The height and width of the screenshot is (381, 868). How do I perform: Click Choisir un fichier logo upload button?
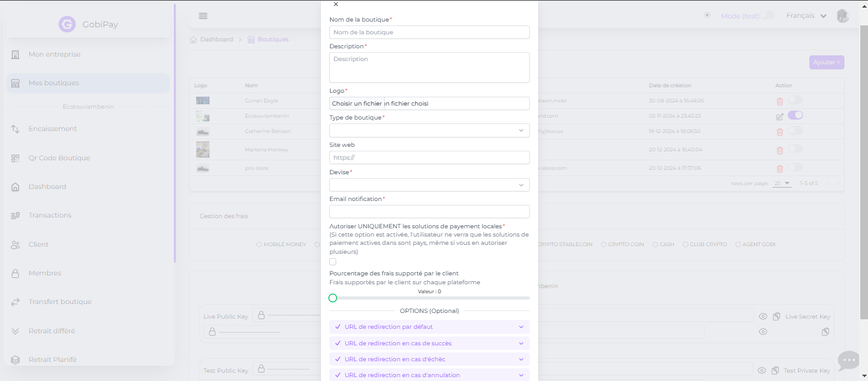[357, 104]
